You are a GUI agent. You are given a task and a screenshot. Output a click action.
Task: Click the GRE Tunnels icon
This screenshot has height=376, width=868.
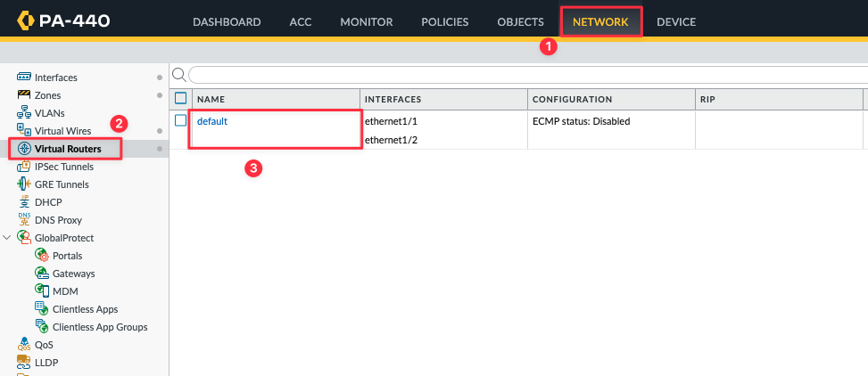pos(24,184)
